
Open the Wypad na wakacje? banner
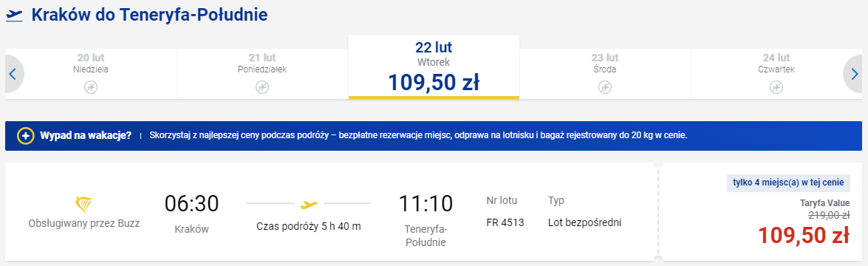coord(434,136)
